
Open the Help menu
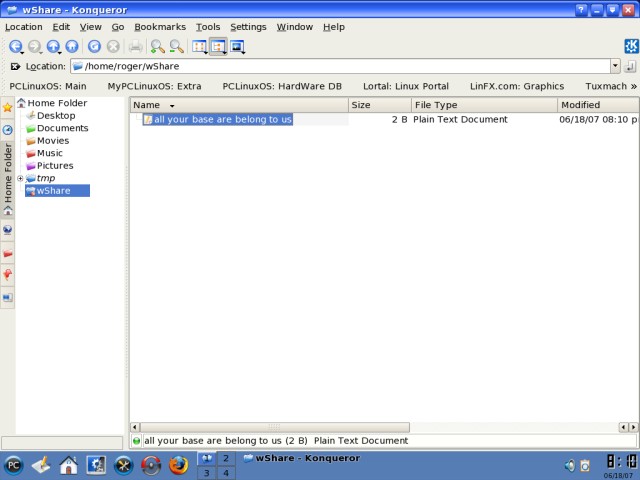(334, 27)
